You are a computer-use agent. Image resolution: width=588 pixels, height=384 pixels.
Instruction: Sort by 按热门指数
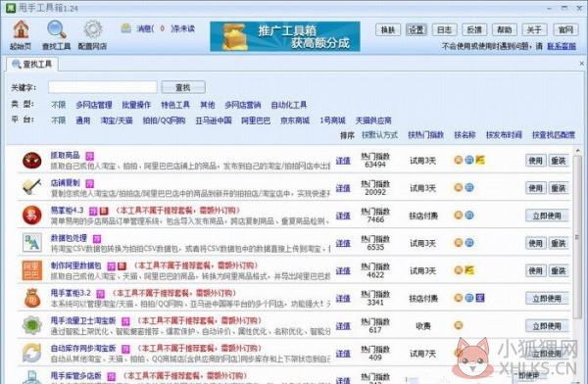[425, 135]
